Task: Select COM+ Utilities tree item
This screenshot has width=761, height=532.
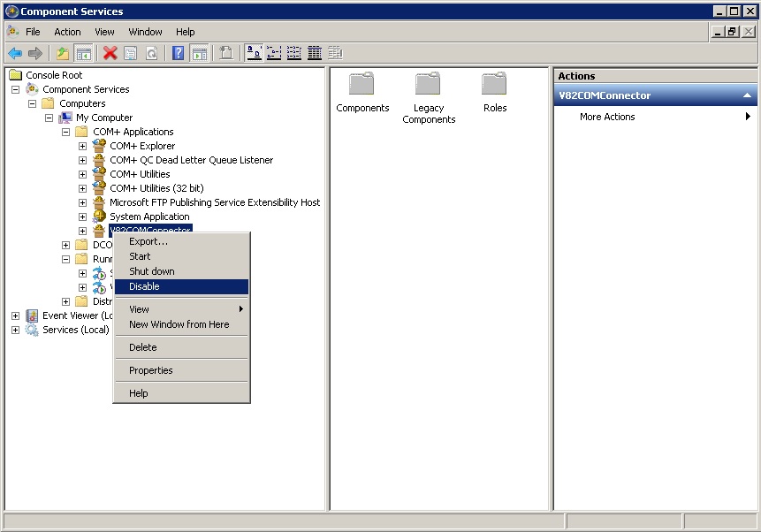Action: pyautogui.click(x=140, y=174)
